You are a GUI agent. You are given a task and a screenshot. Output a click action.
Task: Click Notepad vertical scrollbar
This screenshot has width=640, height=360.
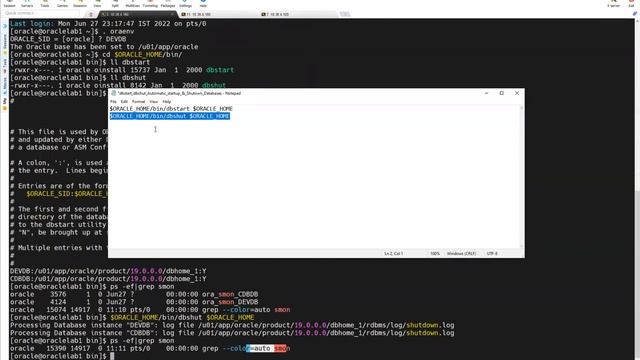click(x=521, y=177)
